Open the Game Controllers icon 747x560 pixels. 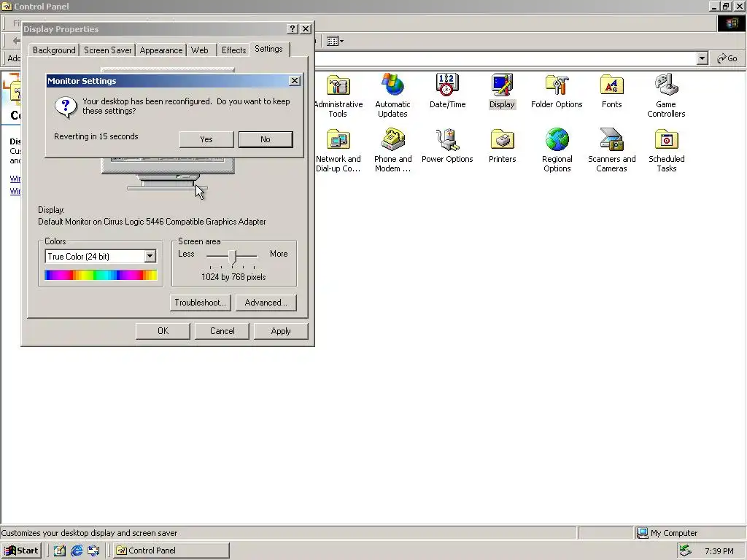pyautogui.click(x=666, y=96)
